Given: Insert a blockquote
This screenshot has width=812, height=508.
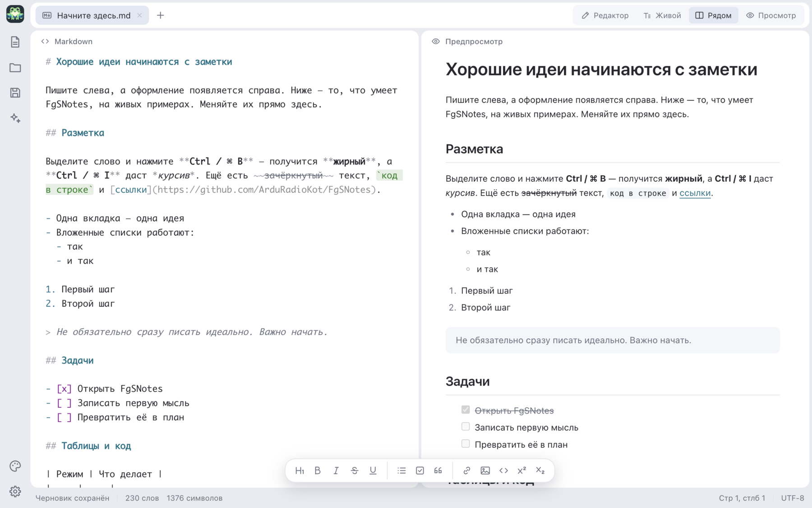Looking at the screenshot, I should point(438,471).
